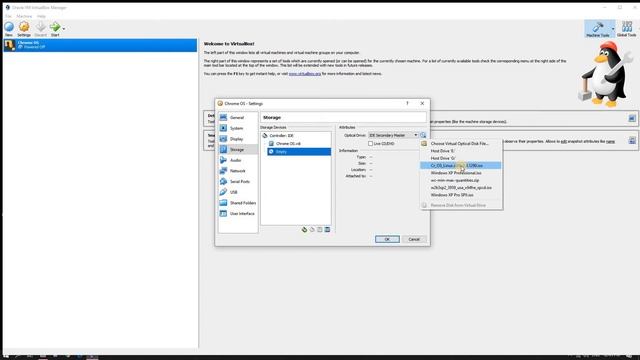Screen dimensions: 640x360
Task: Open the Start button dropdown arrow
Action: click(x=64, y=29)
